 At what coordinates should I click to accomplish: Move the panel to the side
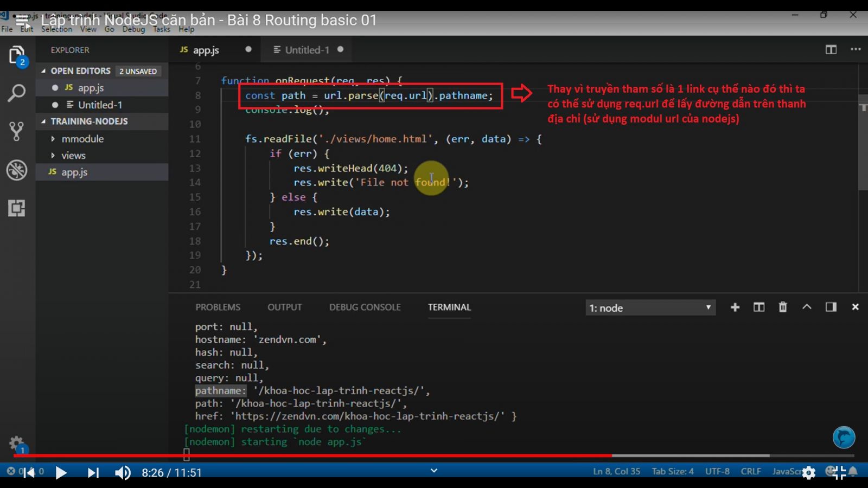pyautogui.click(x=831, y=307)
